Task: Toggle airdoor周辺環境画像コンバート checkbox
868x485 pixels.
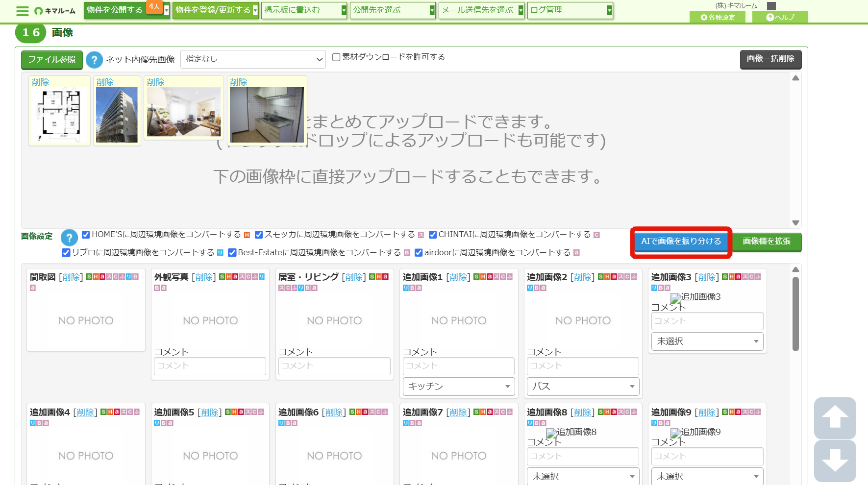Action: [419, 253]
